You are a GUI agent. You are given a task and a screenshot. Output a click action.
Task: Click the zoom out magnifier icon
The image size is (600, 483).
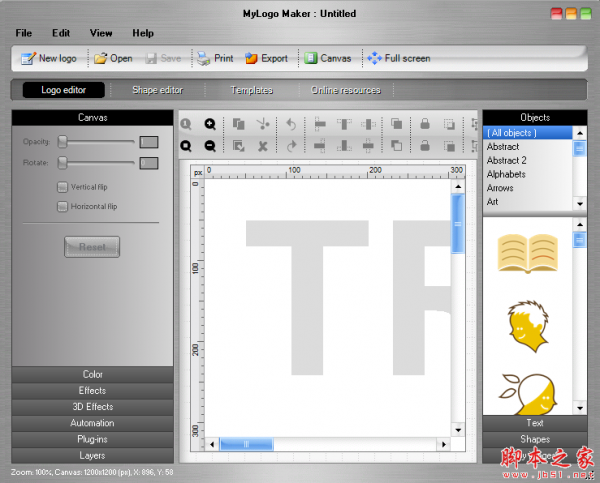click(x=210, y=146)
